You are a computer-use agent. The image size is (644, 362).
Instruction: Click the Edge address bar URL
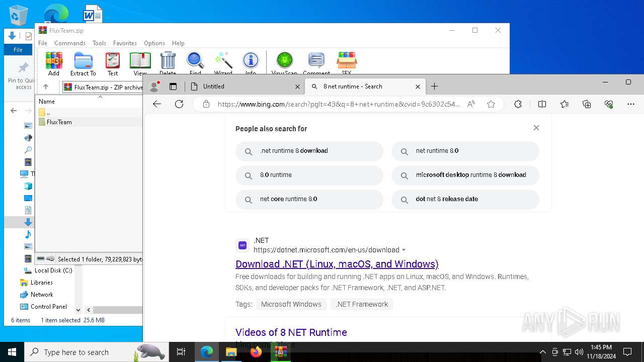[x=339, y=104]
